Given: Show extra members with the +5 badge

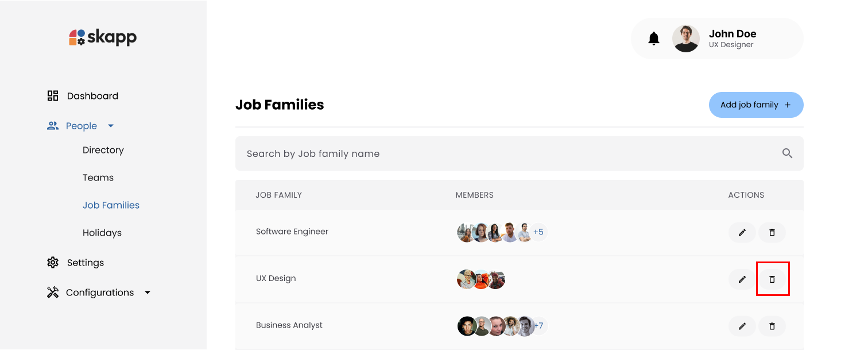Looking at the screenshot, I should [x=538, y=232].
